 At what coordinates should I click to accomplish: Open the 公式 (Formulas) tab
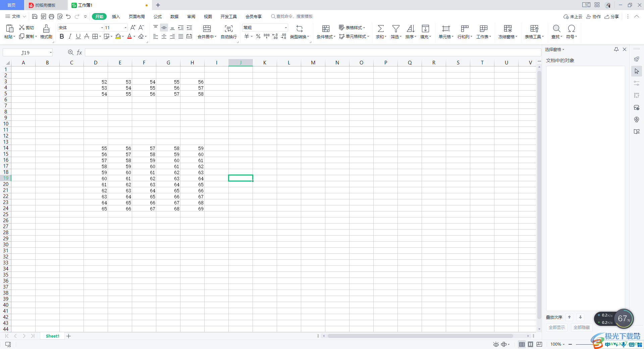158,16
